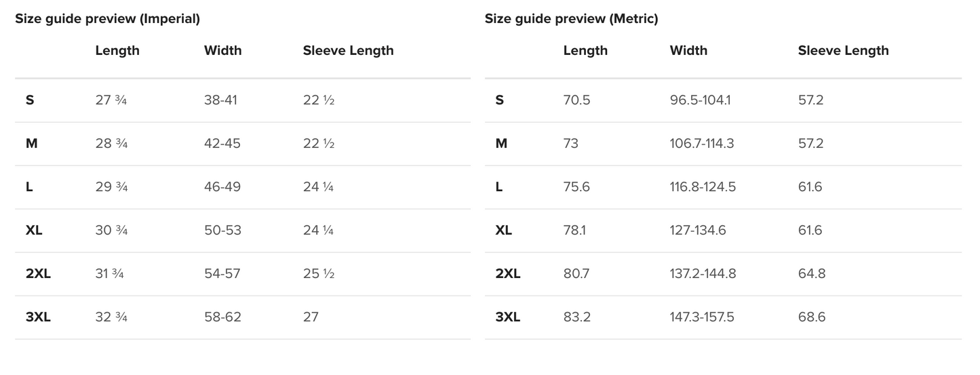Click the 46-49 width cell
Viewport: 980px width, 375px height.
click(x=222, y=187)
